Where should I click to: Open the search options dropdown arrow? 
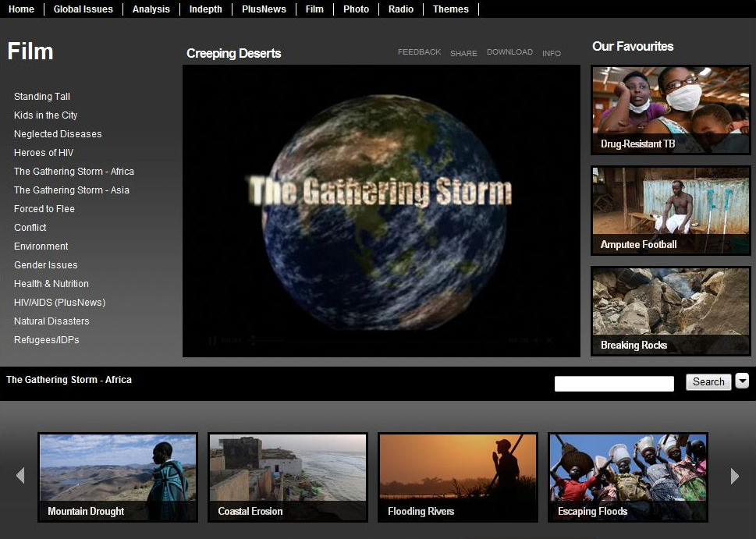[742, 381]
